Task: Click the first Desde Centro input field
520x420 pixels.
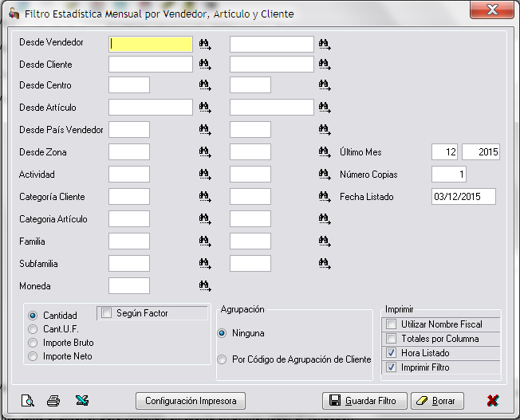Action: click(x=129, y=84)
